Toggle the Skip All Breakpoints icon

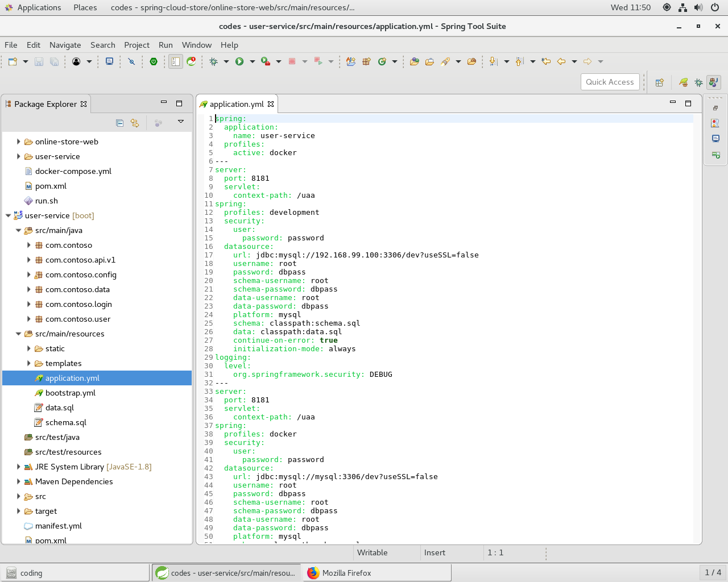pyautogui.click(x=131, y=61)
